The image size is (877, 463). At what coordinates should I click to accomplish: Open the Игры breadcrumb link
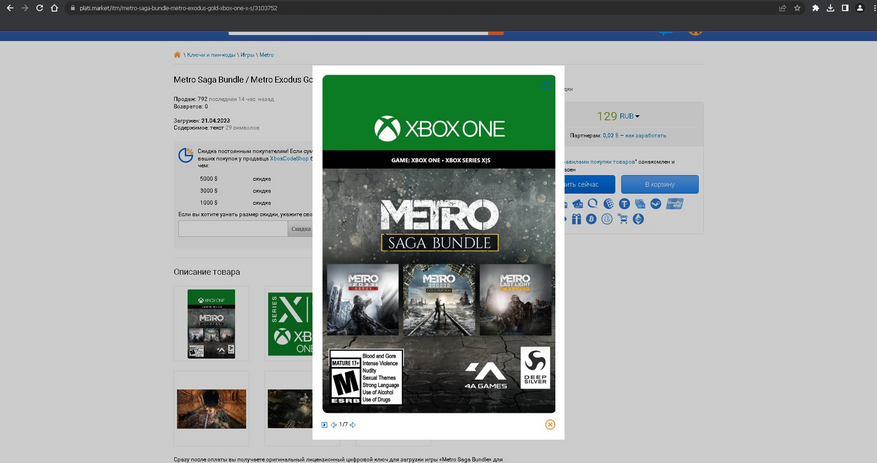pos(247,55)
